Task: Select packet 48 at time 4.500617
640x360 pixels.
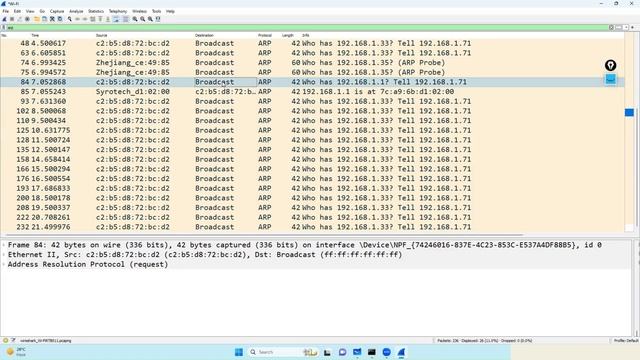Action: pos(312,43)
